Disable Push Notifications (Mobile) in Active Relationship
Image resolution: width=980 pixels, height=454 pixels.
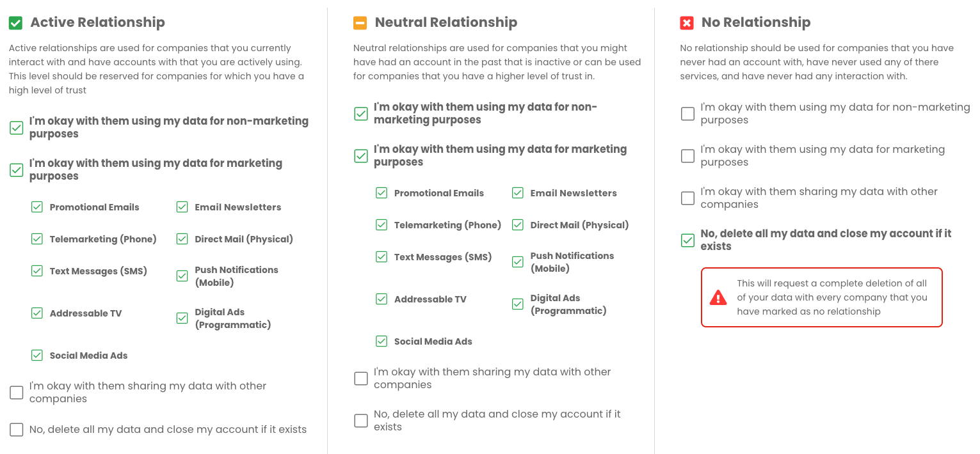coord(182,276)
